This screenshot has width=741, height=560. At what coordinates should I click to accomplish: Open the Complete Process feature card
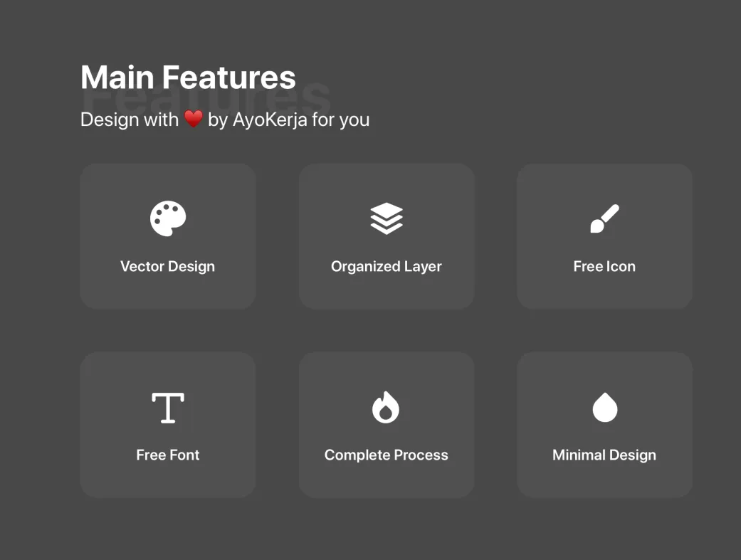(x=387, y=424)
